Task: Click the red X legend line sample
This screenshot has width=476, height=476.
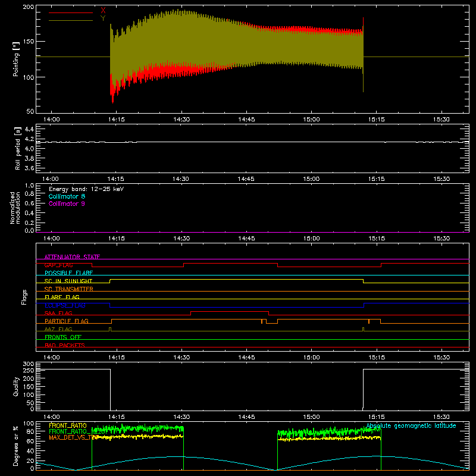Action: 71,12
